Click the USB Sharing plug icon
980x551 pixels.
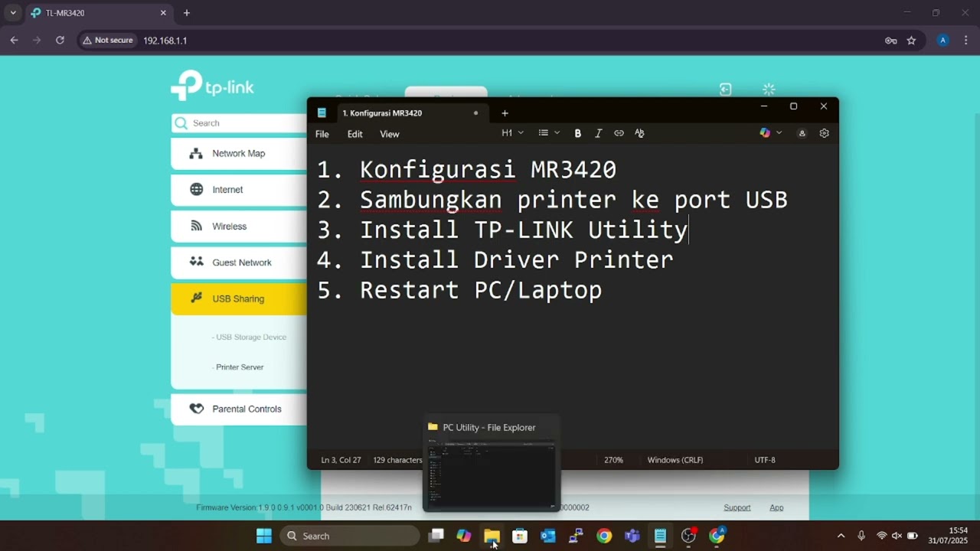point(197,298)
